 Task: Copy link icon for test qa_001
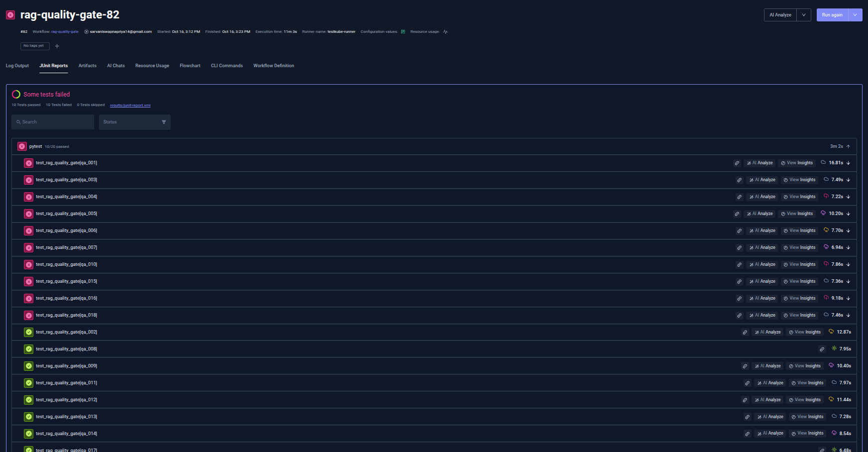(x=737, y=163)
